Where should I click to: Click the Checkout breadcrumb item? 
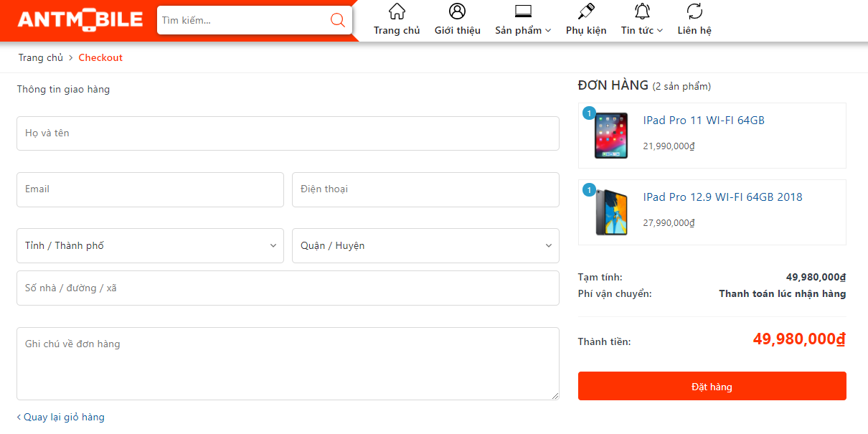tap(100, 57)
